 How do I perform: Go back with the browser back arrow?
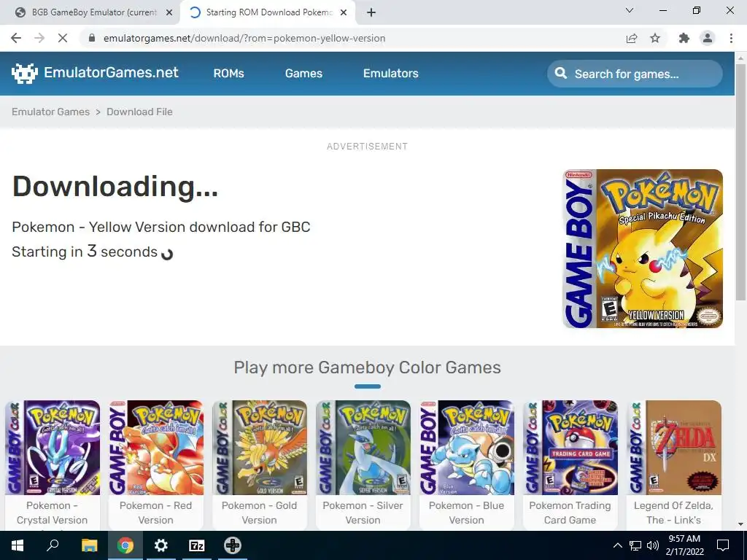[16, 38]
